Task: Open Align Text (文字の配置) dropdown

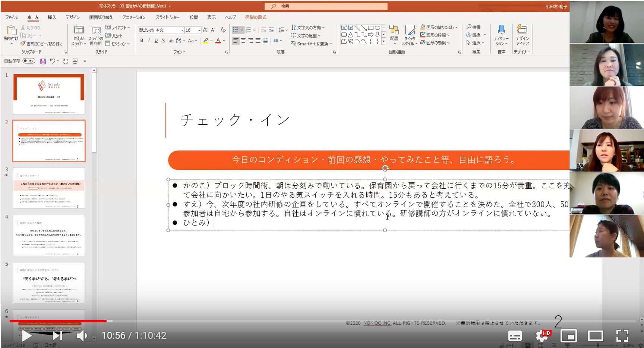Action: (306, 36)
